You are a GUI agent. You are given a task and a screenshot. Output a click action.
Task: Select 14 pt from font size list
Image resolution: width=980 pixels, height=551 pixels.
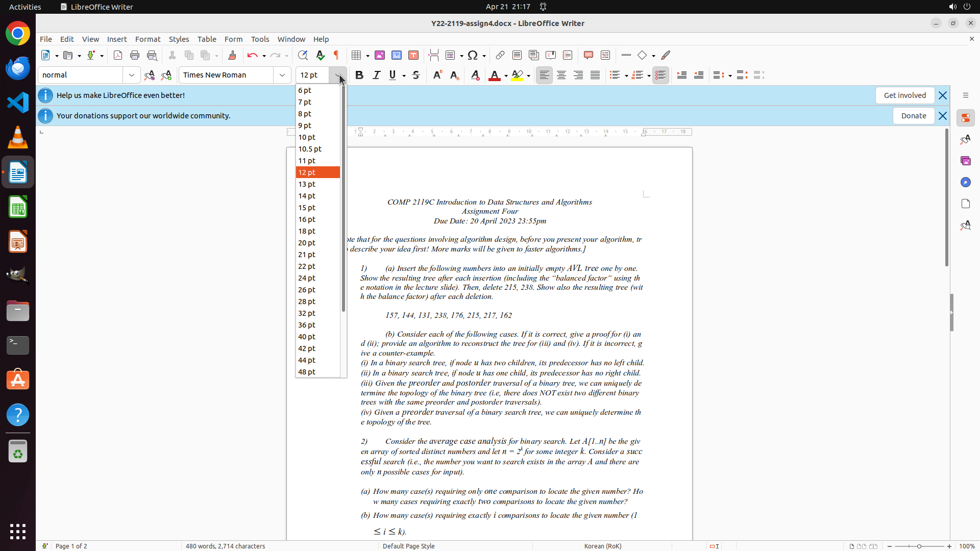point(307,196)
